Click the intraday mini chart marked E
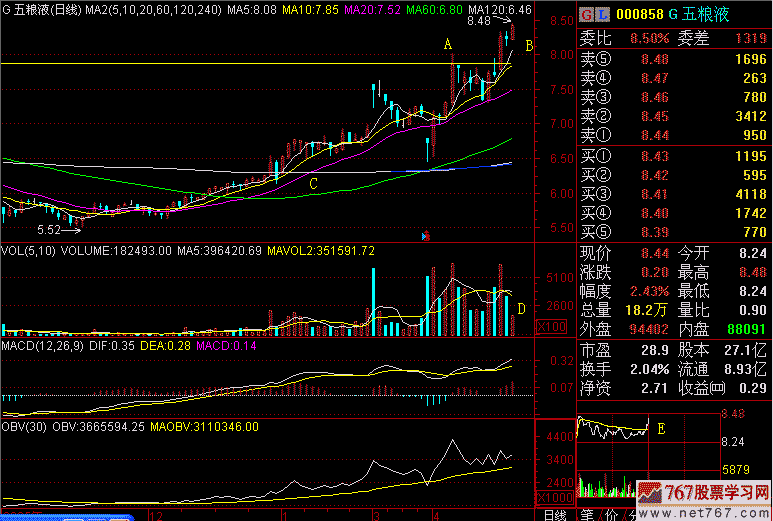 coord(613,430)
